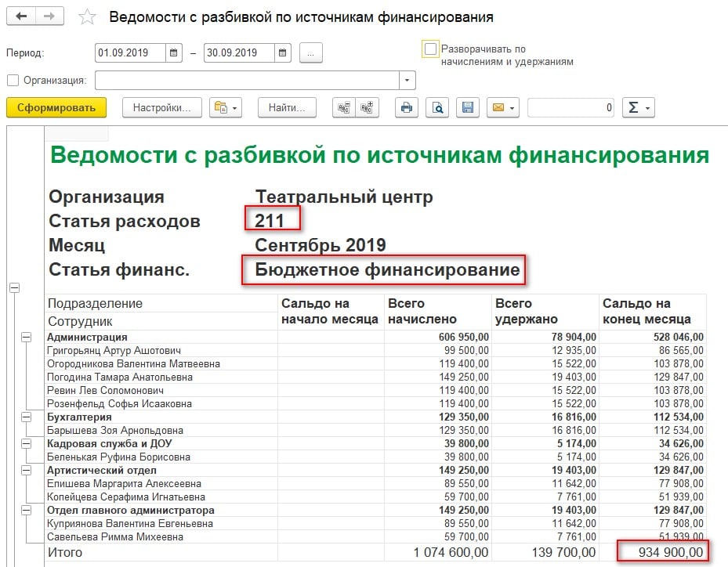Go back with the left arrow button

(x=21, y=16)
